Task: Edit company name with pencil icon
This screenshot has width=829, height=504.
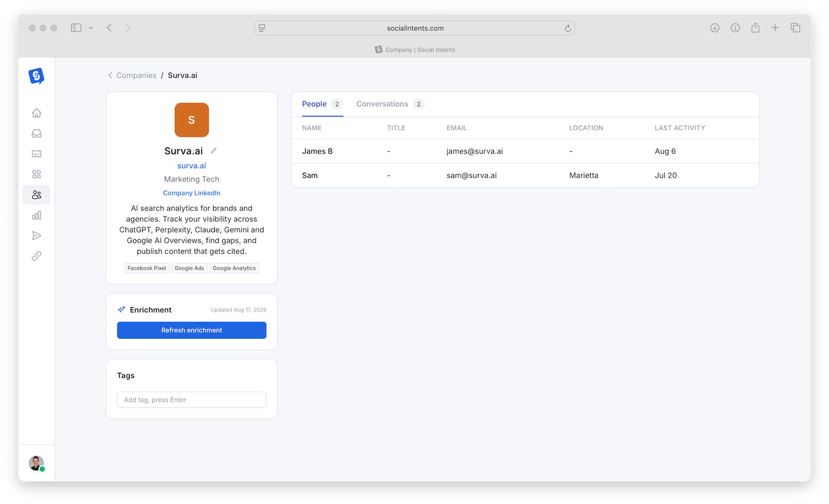Action: coord(214,151)
